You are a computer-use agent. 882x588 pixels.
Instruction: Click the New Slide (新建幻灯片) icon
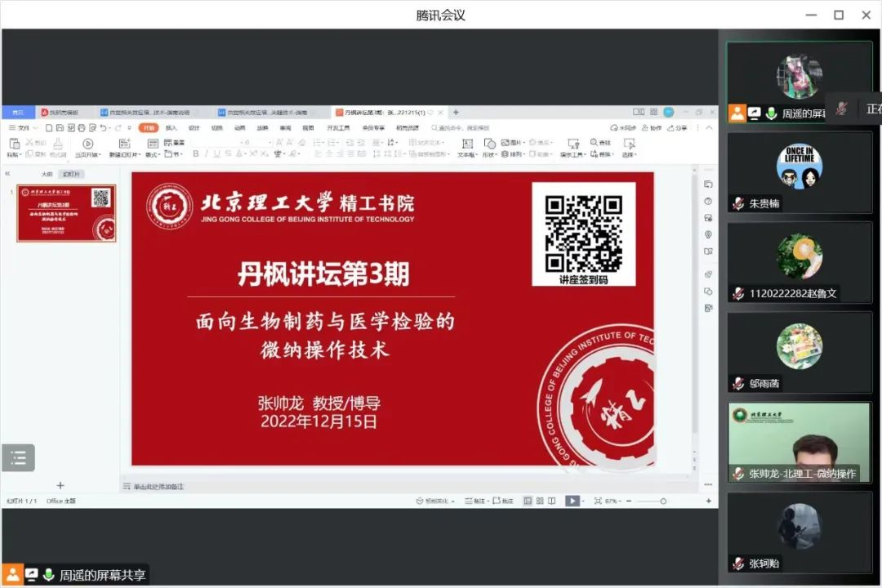[x=124, y=145]
